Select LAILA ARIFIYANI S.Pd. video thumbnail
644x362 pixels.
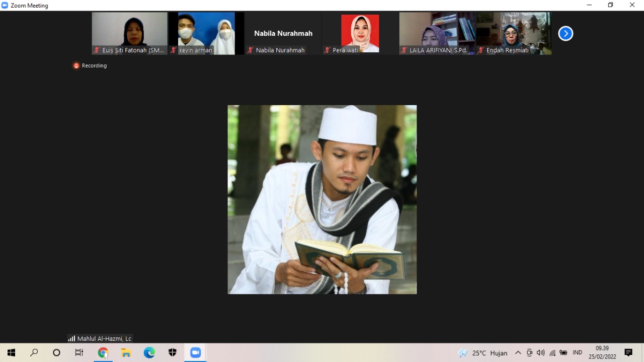437,33
